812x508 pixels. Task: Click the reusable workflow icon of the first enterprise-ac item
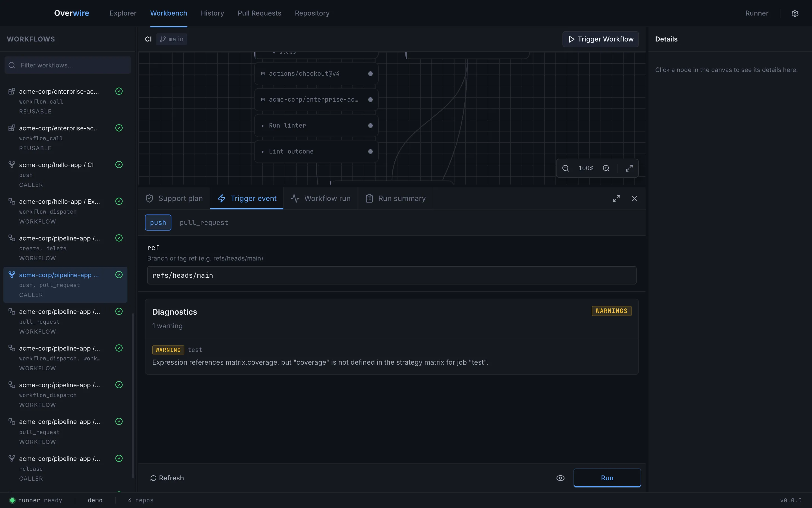(12, 91)
